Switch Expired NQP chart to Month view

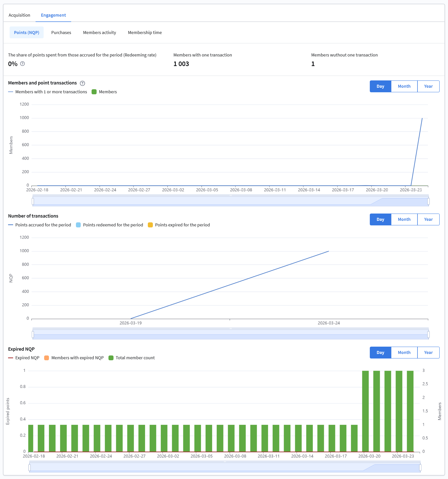(x=404, y=353)
